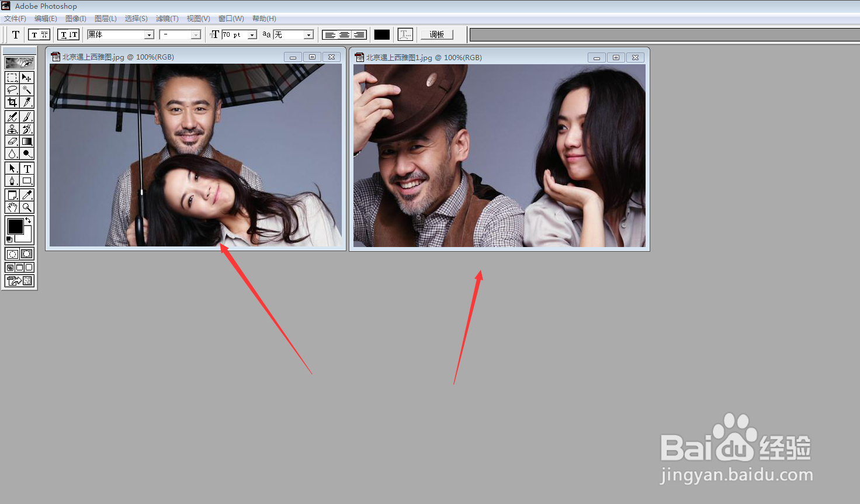Choose create text layer mode

(34, 34)
